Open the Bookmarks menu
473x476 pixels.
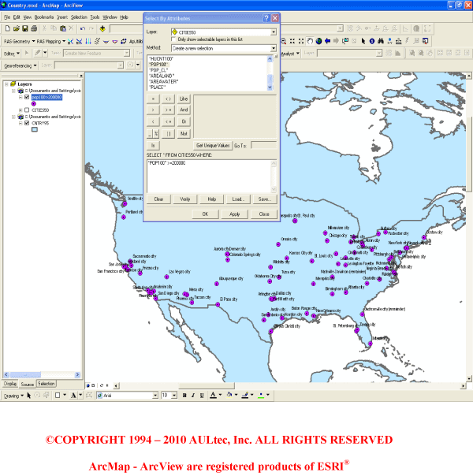[44, 17]
